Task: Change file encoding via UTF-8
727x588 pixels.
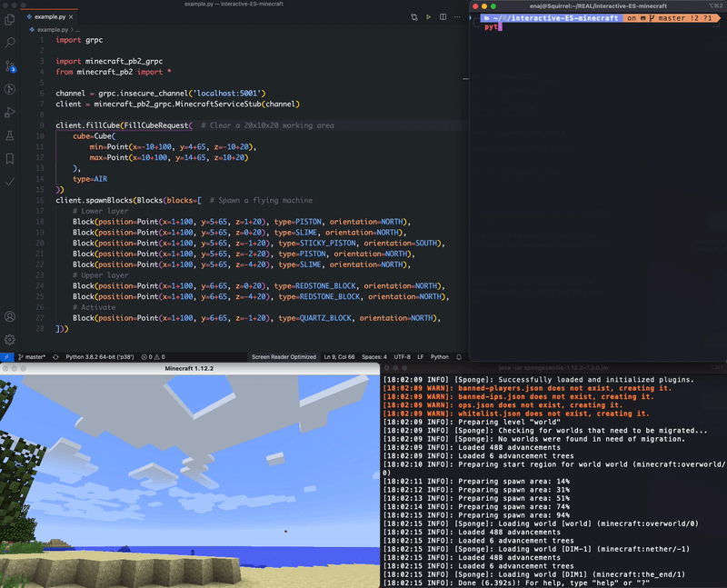Action: (402, 357)
